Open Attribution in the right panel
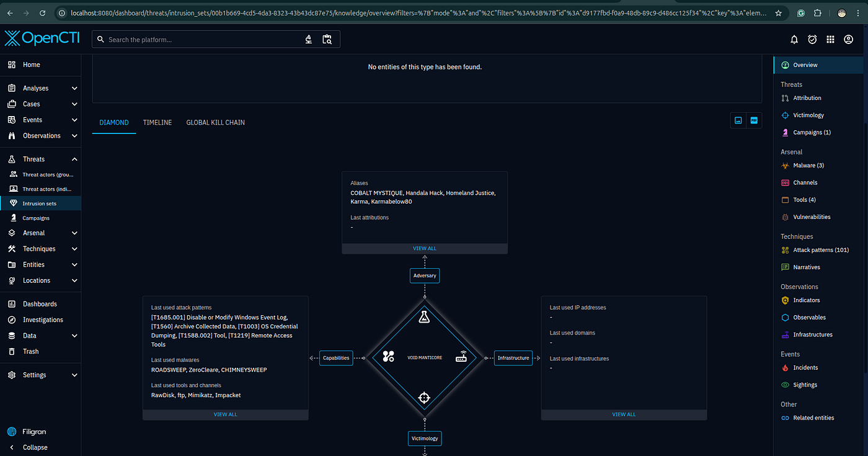Image resolution: width=868 pixels, height=456 pixels. coord(818,98)
